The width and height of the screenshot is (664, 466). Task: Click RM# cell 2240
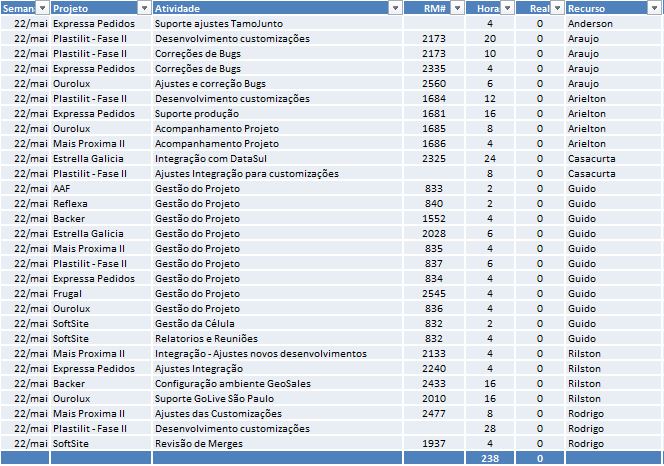click(434, 369)
